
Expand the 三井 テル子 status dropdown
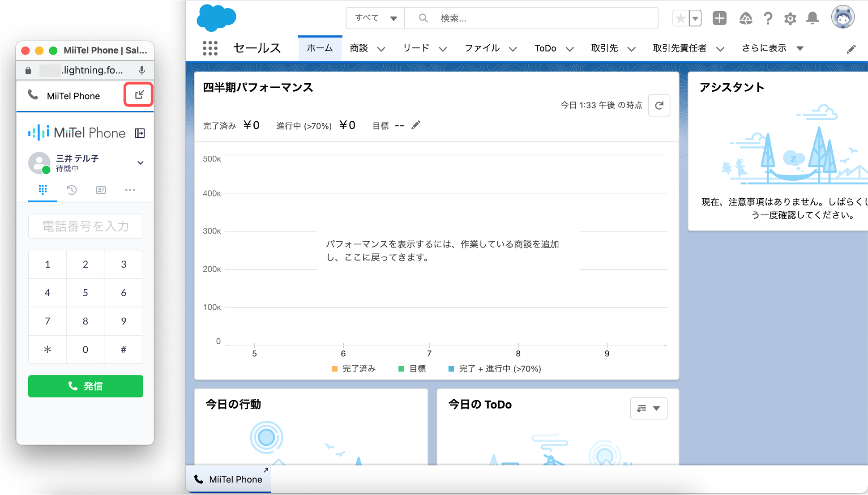(140, 163)
